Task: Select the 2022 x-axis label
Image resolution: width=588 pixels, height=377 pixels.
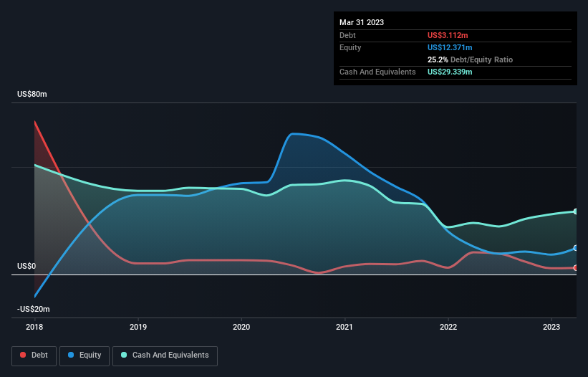Action: tap(448, 327)
